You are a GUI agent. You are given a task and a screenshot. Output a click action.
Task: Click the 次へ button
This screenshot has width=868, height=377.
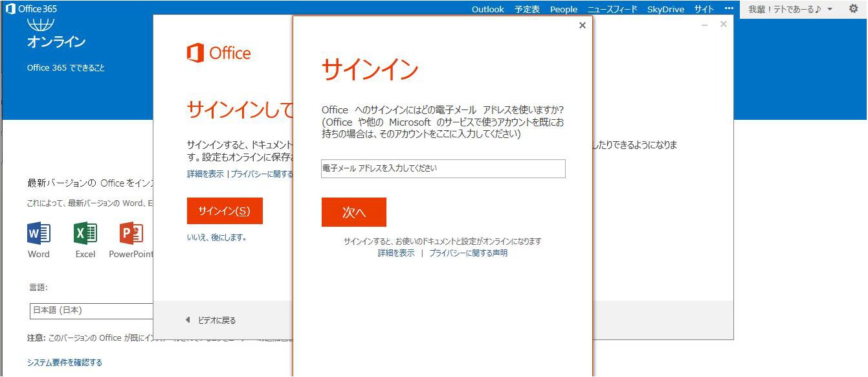point(354,212)
